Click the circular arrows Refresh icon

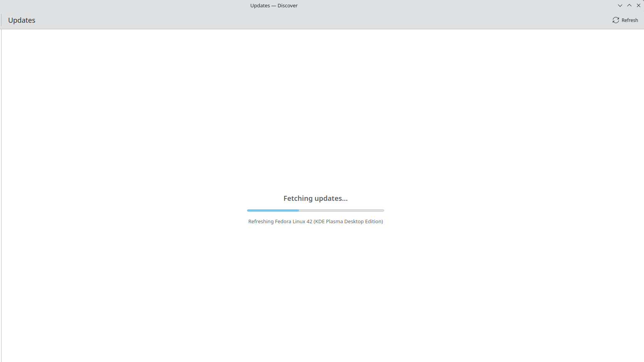[615, 20]
